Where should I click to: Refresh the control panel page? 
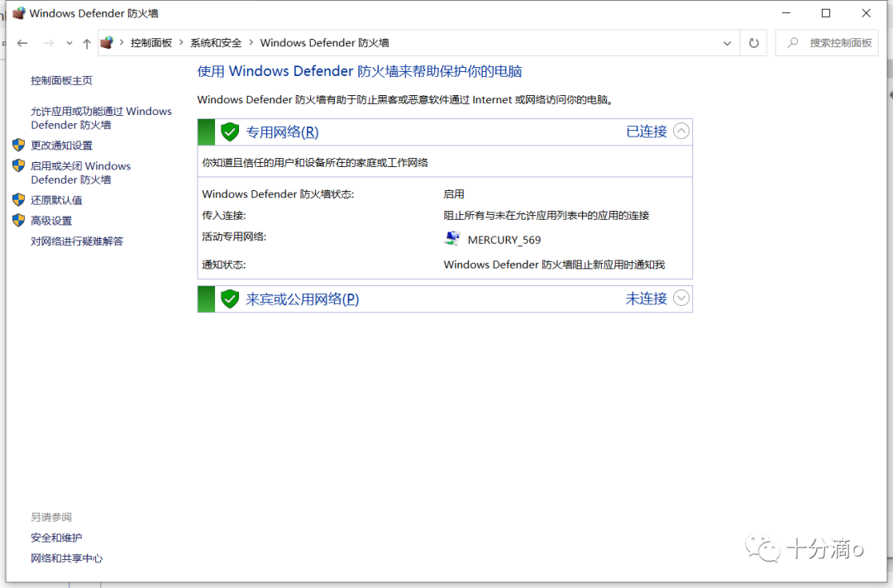click(753, 43)
